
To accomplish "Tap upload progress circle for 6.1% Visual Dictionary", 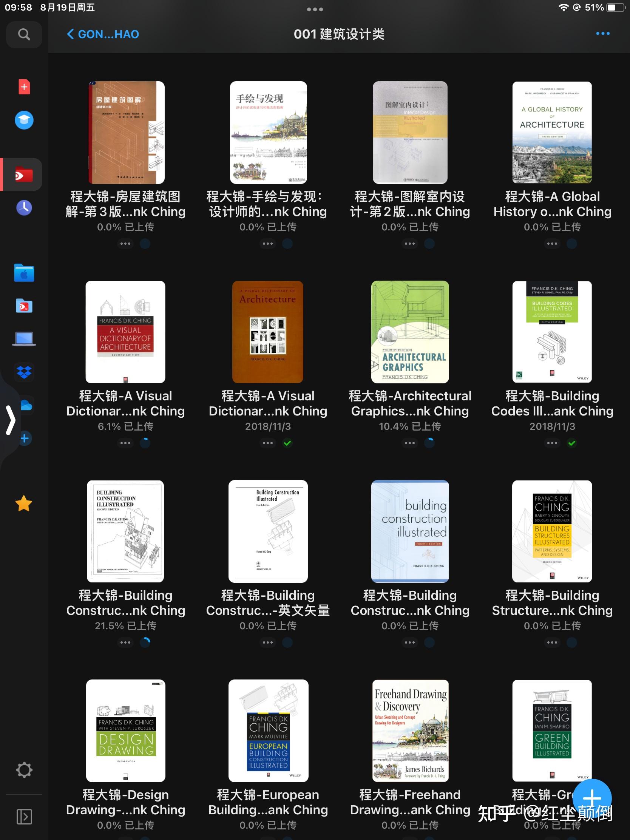I will point(145,443).
